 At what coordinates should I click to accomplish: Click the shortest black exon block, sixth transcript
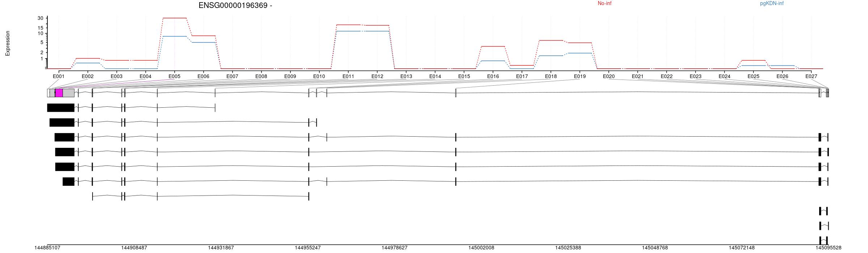(x=68, y=181)
